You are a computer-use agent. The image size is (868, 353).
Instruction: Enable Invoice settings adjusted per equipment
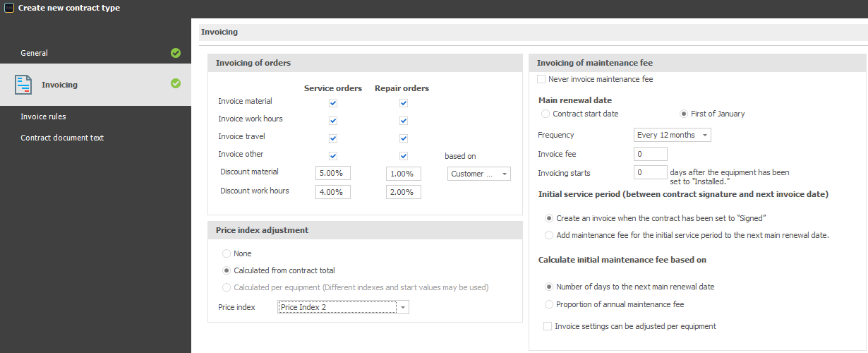(548, 326)
